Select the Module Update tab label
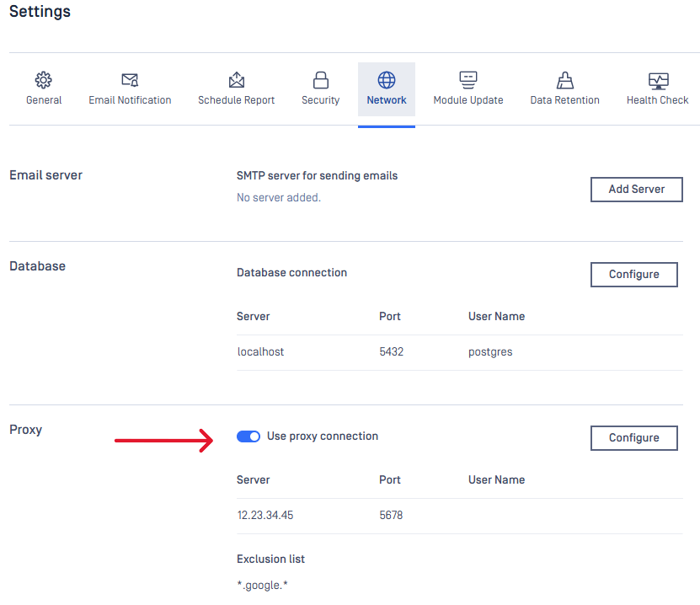This screenshot has width=700, height=605. (468, 100)
